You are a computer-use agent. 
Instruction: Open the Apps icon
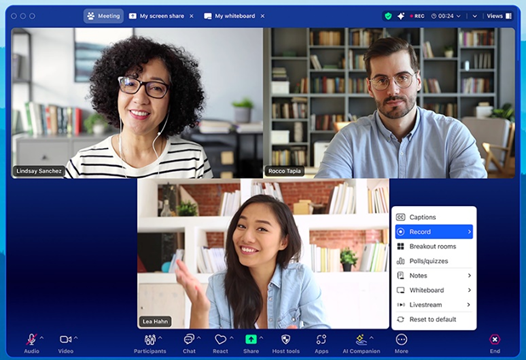[321, 340]
